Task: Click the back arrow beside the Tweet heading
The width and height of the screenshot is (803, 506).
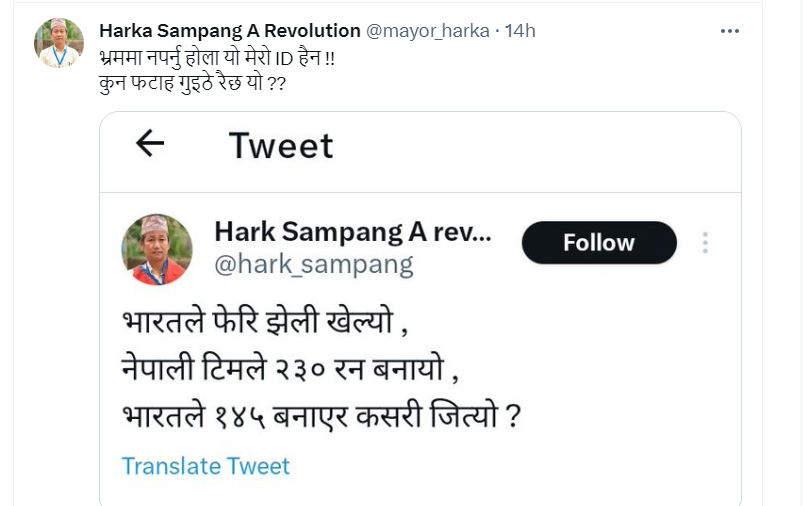Action: 150,144
